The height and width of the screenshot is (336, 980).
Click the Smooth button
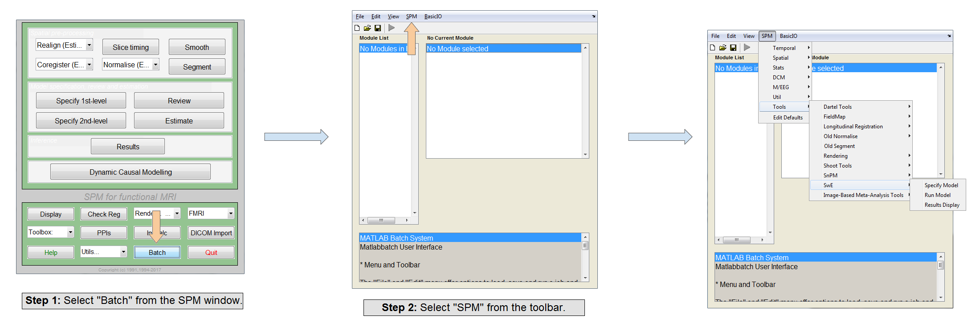197,47
